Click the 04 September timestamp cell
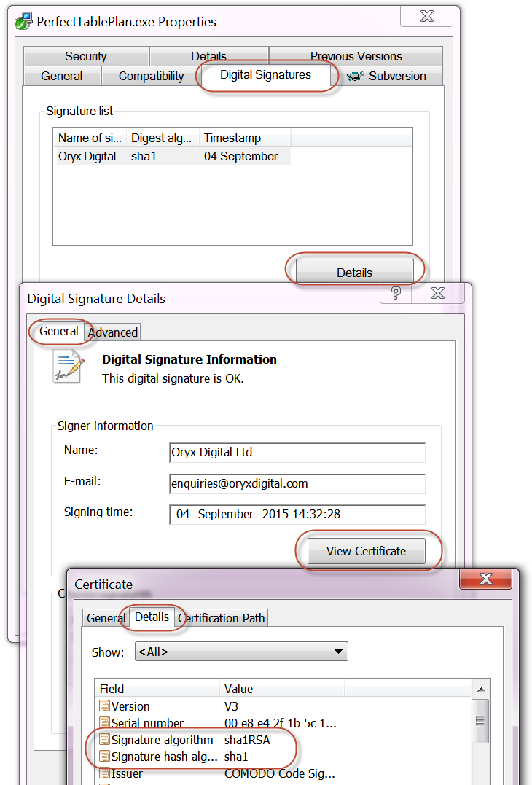Image resolution: width=532 pixels, height=785 pixels. 245,156
